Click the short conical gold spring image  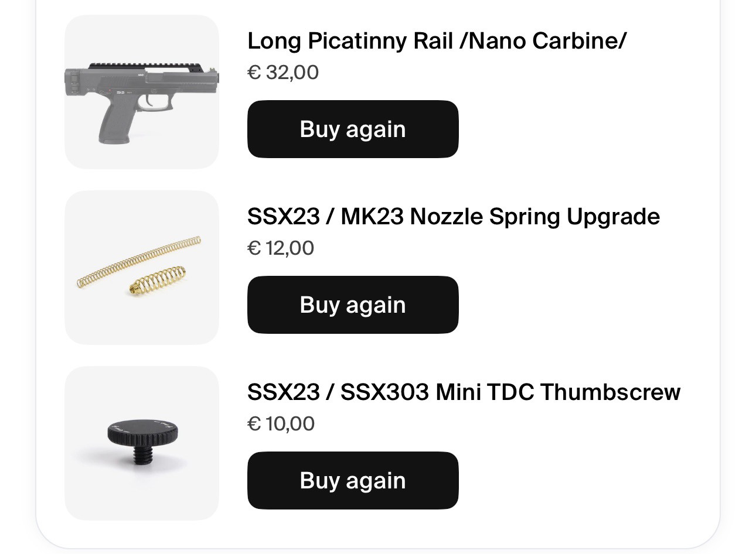coord(157,281)
